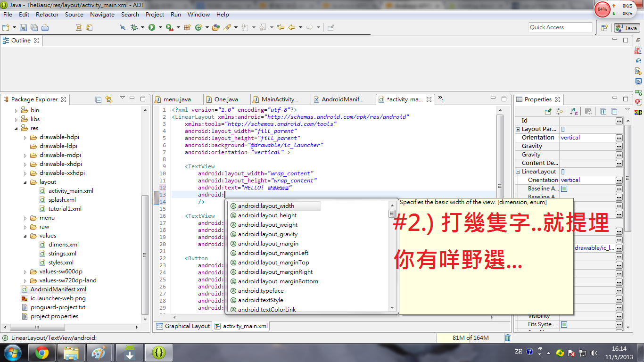Run garbage collector trash icon
The image size is (644, 362).
click(x=508, y=337)
